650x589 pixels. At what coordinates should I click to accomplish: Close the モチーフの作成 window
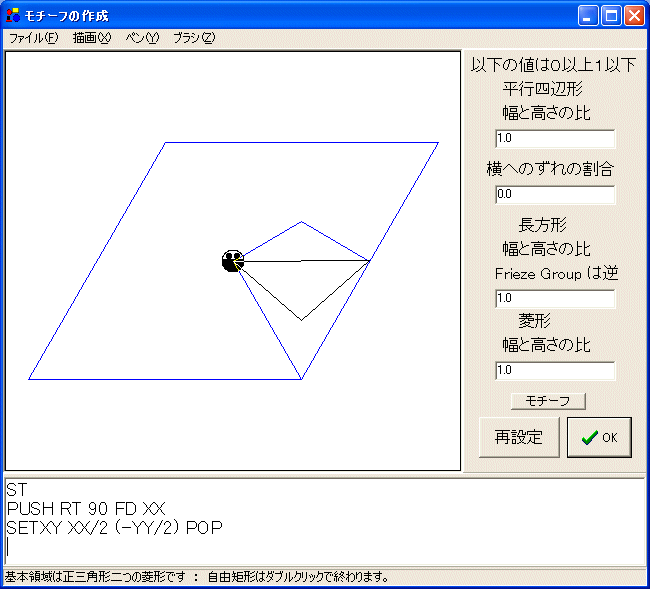(634, 16)
